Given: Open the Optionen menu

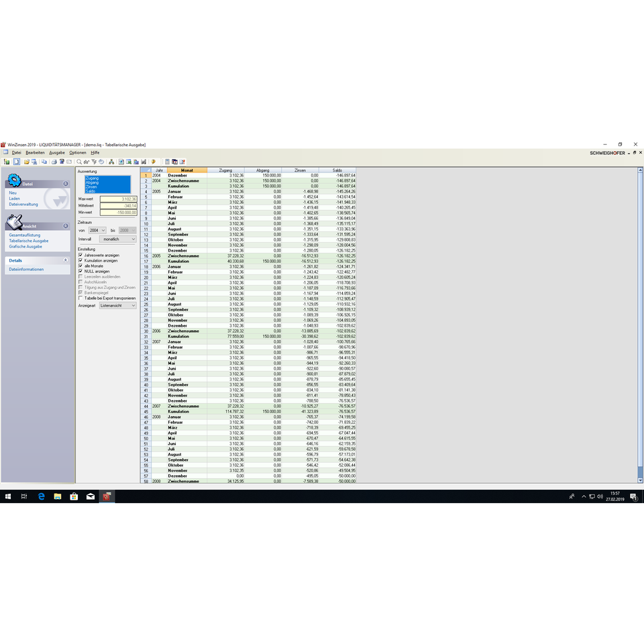Looking at the screenshot, I should coord(78,152).
